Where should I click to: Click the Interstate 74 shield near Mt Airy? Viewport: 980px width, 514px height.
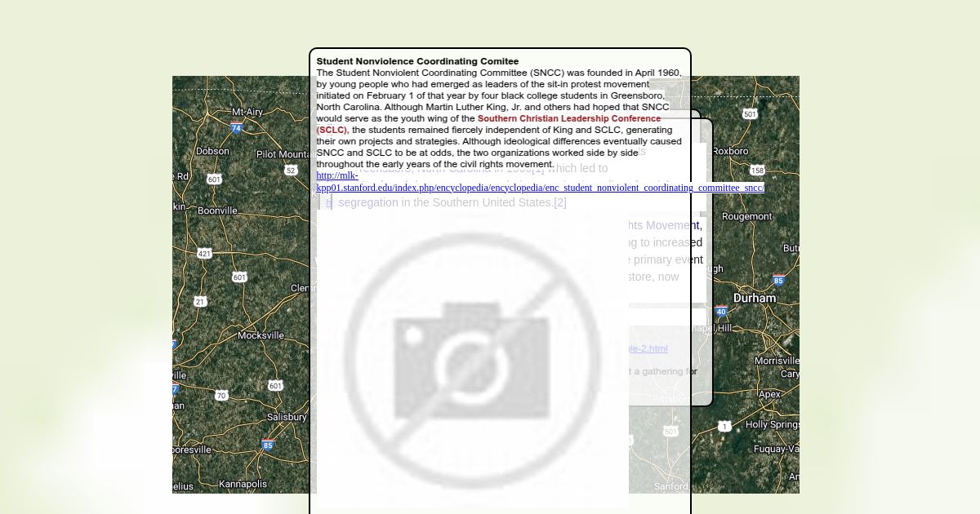click(x=236, y=128)
